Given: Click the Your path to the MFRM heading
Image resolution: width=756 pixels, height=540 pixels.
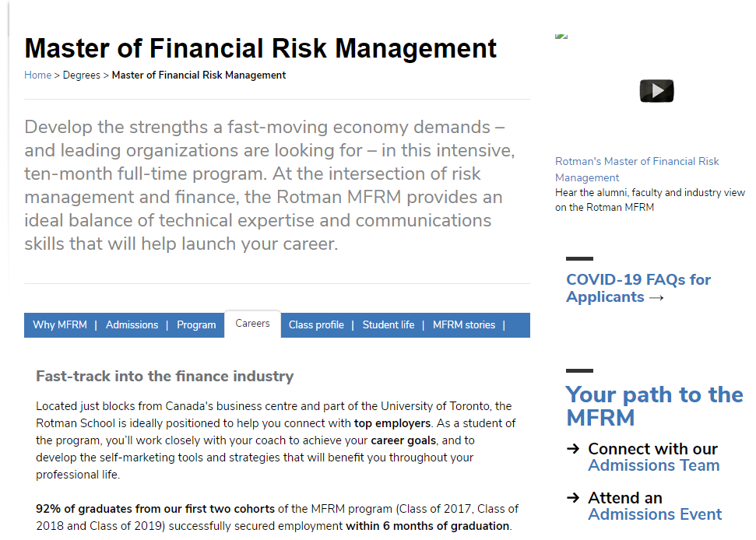Looking at the screenshot, I should click(x=654, y=405).
